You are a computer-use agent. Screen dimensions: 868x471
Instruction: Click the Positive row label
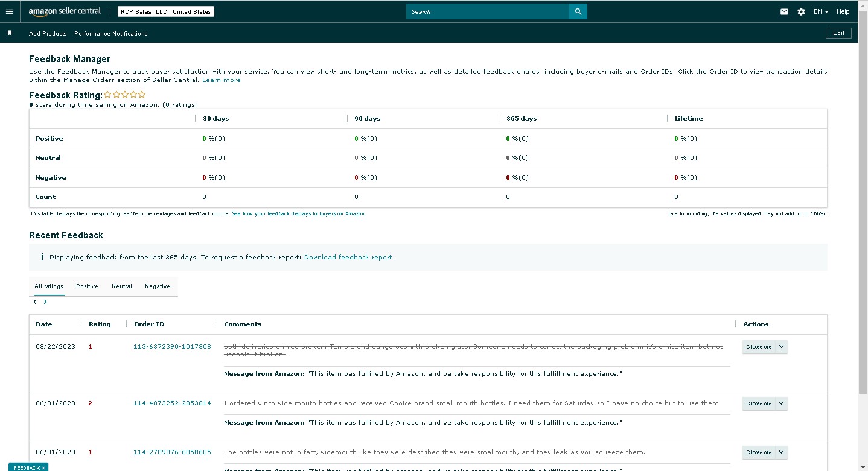(49, 139)
